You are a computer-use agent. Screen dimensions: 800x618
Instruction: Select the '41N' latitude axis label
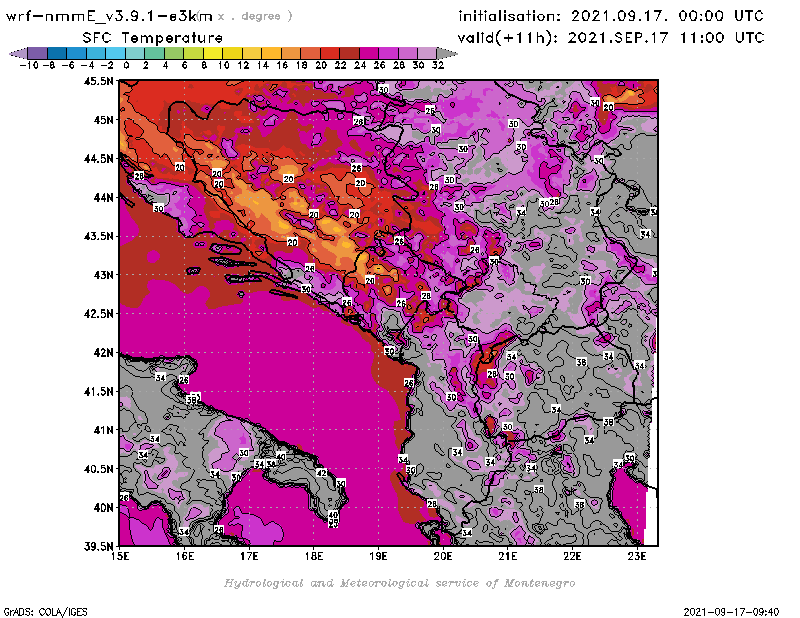pos(103,430)
